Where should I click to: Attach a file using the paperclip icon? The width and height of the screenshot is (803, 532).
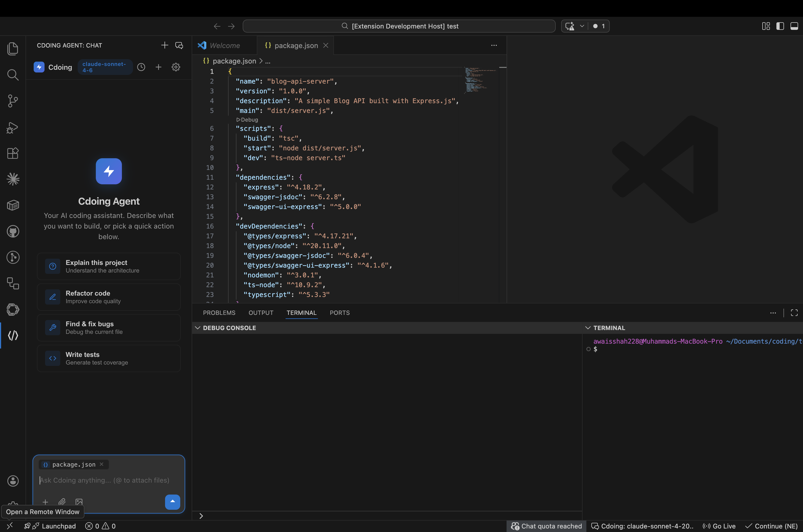(x=62, y=502)
